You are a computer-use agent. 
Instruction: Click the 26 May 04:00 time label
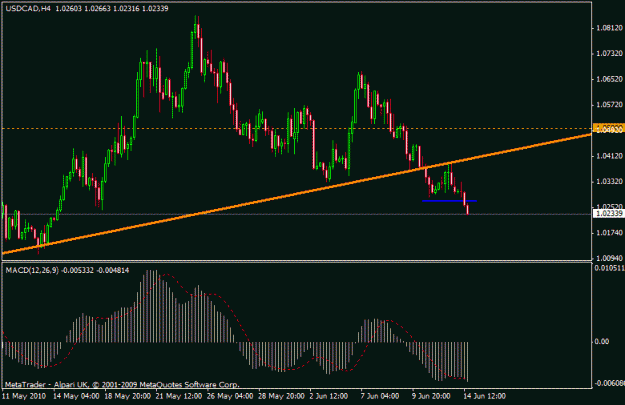point(230,396)
